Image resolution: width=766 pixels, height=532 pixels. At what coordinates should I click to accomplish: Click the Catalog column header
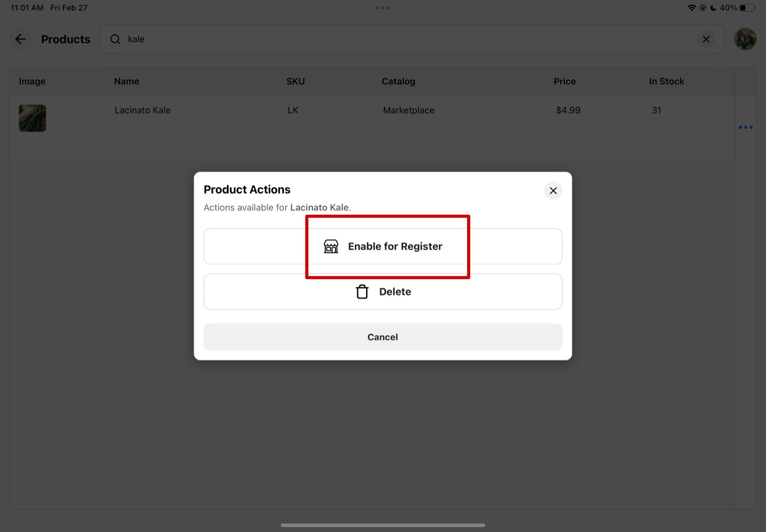[x=398, y=81]
